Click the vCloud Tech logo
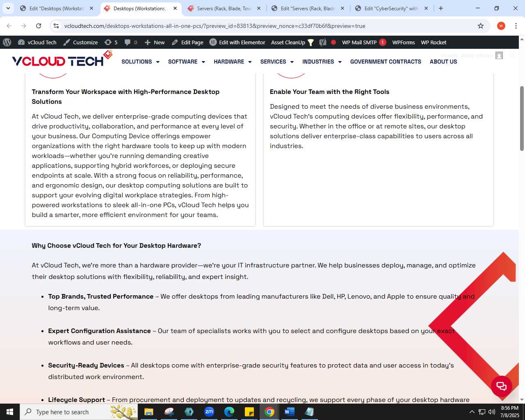The image size is (525, 420). point(62,59)
